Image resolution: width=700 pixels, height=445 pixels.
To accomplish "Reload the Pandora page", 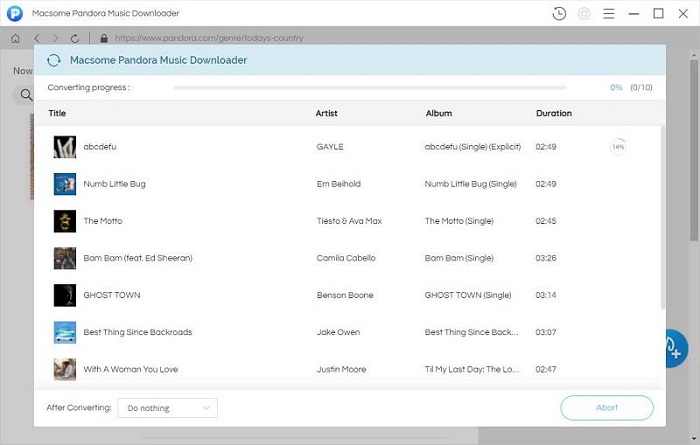I will click(75, 38).
